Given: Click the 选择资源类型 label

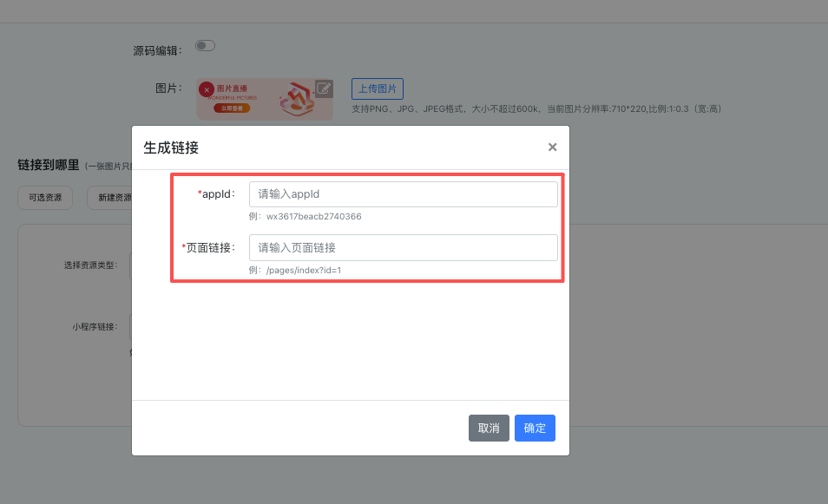Looking at the screenshot, I should click(90, 265).
